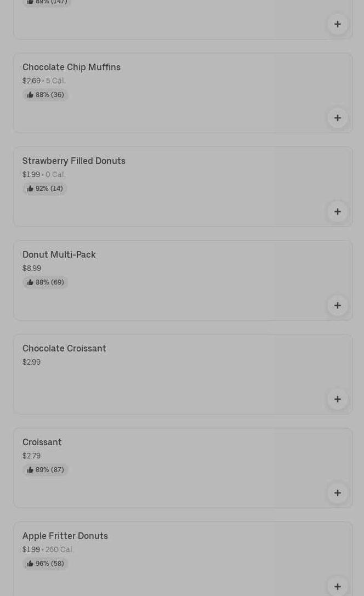Click the $2.99 Chocolate Croissant price
The height and width of the screenshot is (596, 364).
click(32, 362)
